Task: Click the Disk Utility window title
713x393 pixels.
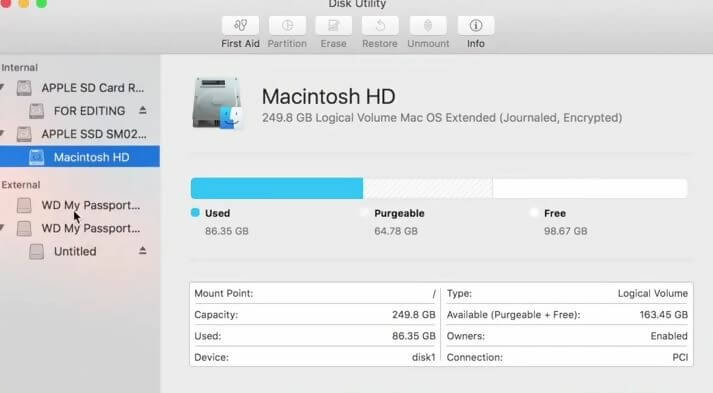Action: pyautogui.click(x=357, y=4)
